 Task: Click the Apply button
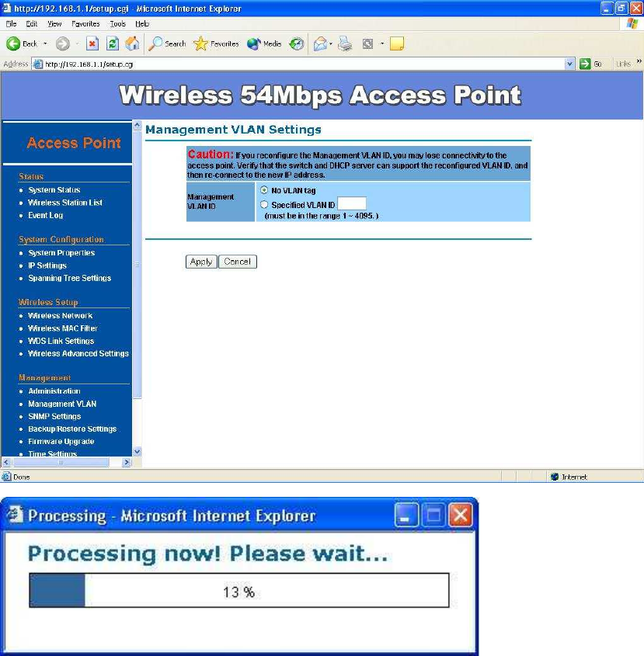coord(201,262)
